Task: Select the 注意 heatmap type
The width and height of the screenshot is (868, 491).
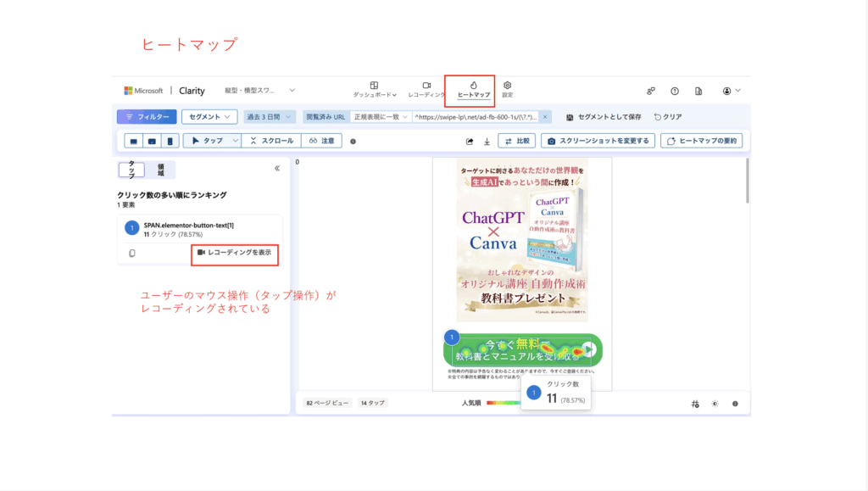Action: coord(322,142)
